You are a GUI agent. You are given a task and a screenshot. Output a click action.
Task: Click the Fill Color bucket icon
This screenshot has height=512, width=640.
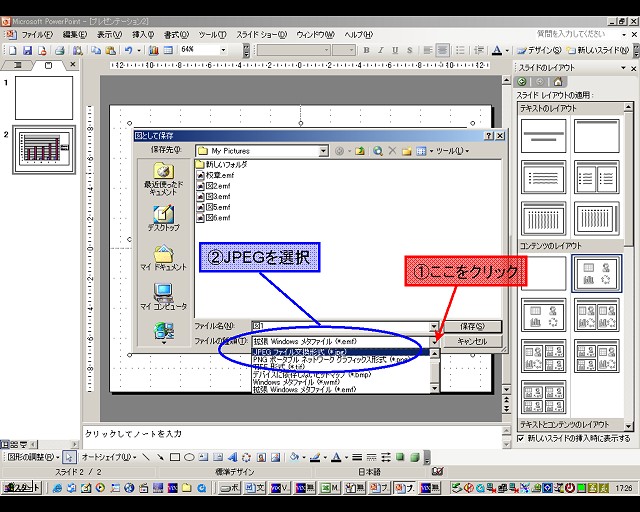[294, 457]
